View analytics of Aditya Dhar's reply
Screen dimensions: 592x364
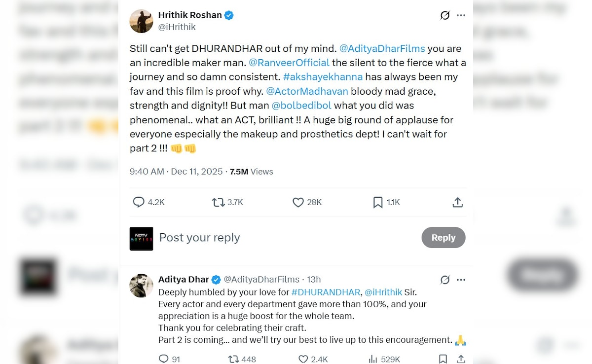(374, 359)
